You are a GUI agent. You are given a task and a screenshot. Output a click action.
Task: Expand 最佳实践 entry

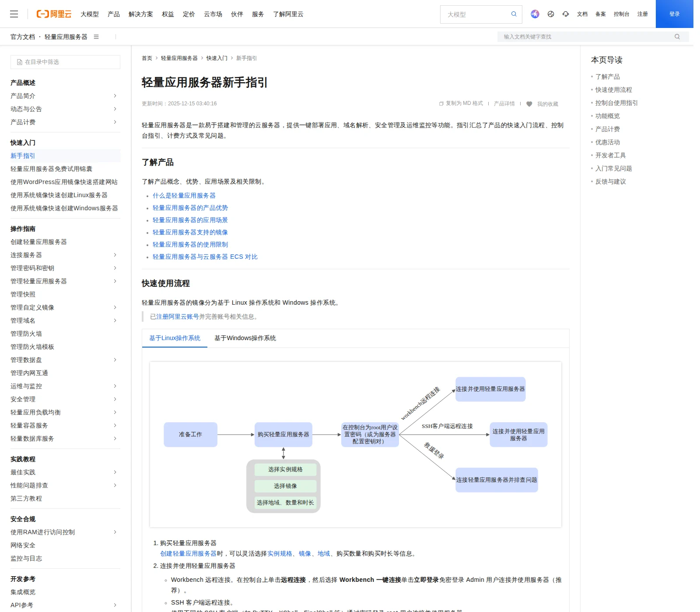(115, 472)
